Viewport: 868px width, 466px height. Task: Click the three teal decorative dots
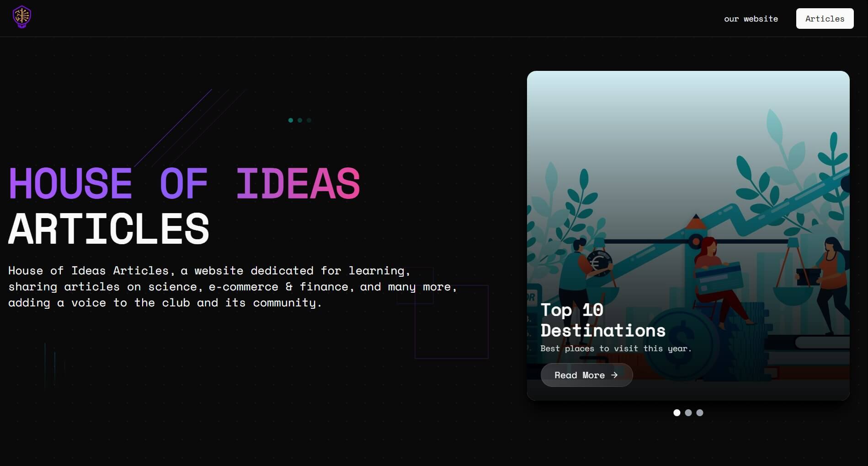[299, 120]
